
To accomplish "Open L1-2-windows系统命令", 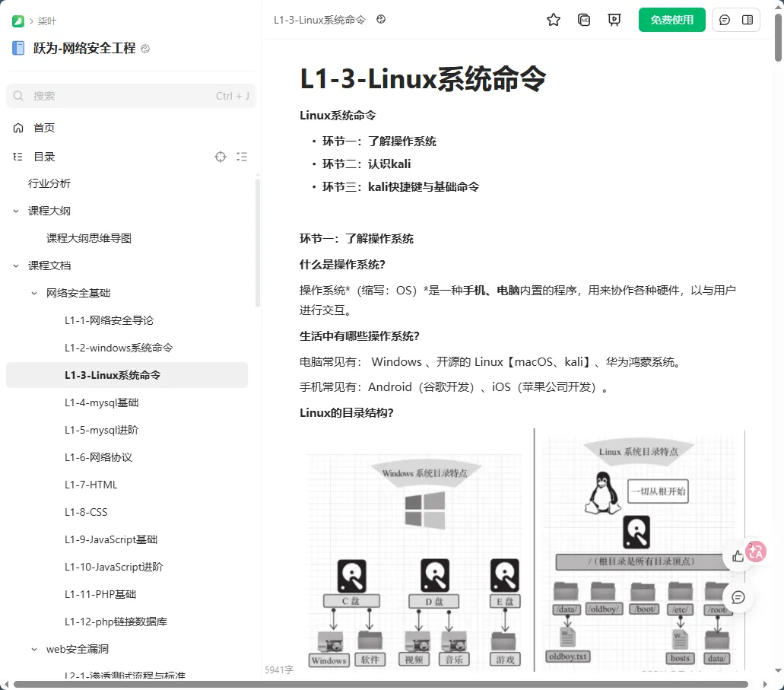I will [119, 348].
